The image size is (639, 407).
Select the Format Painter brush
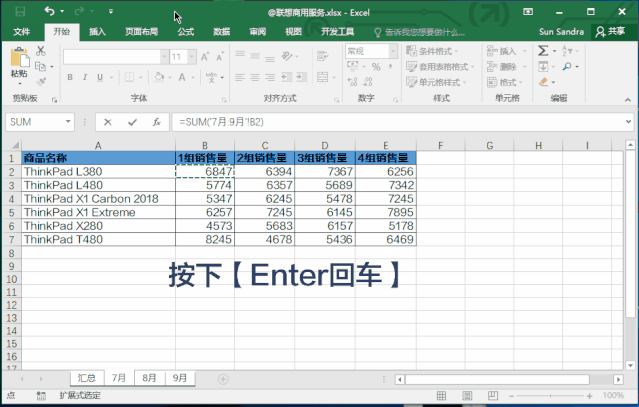click(40, 82)
